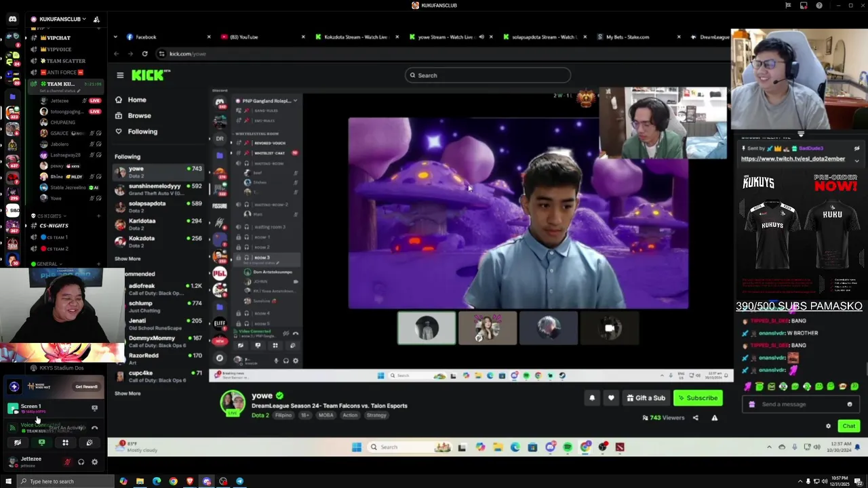This screenshot has height=488, width=868.
Task: Stop streaming Screen 1 in Discord
Action: coord(94,408)
